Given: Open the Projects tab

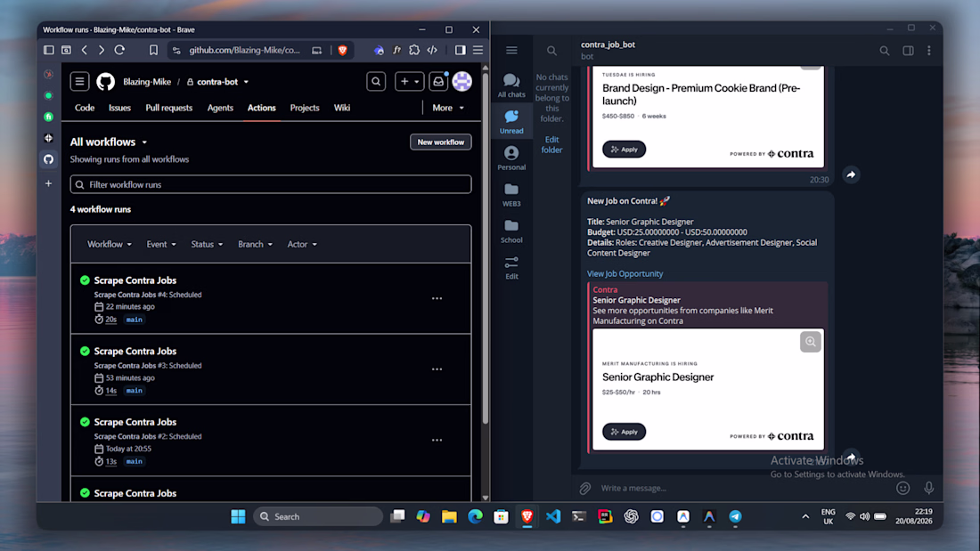Looking at the screenshot, I should [305, 108].
